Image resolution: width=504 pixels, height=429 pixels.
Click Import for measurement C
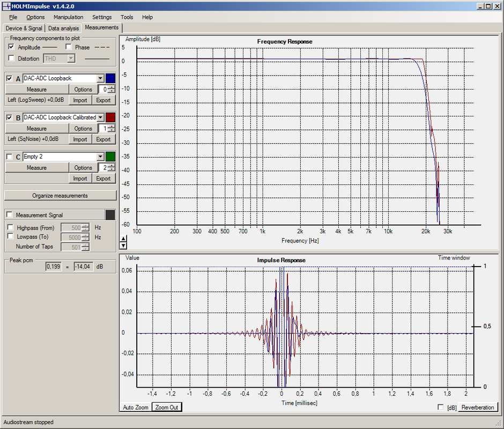click(80, 179)
